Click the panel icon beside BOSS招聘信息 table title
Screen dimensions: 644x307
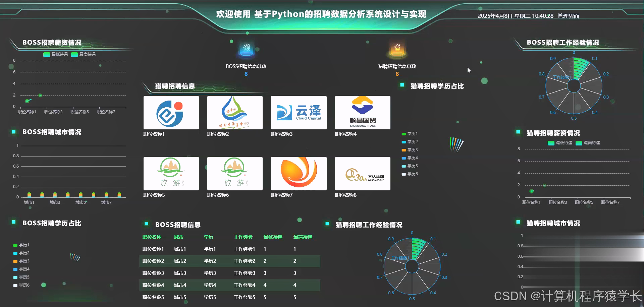point(146,223)
